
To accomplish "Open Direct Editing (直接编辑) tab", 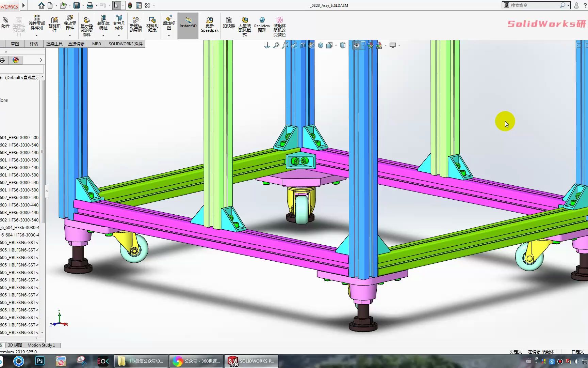I will click(76, 44).
